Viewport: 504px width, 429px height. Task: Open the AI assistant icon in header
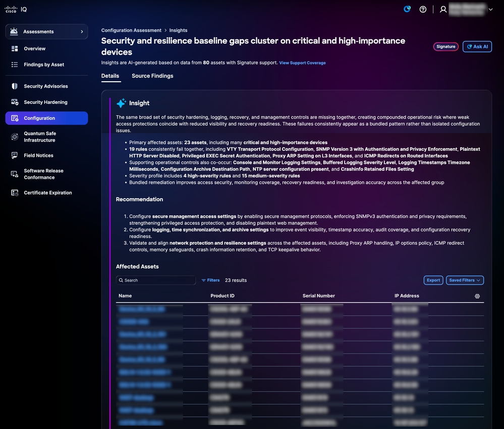coord(407,9)
